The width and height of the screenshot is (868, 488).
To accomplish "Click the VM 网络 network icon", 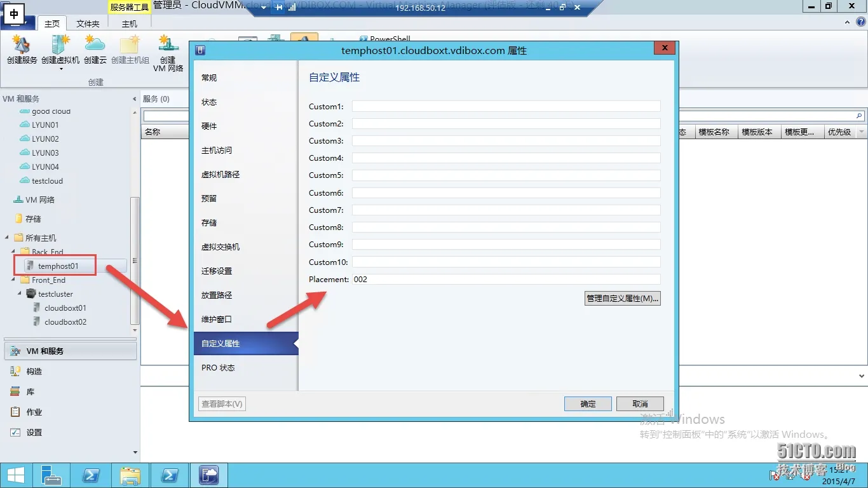I will [x=18, y=200].
